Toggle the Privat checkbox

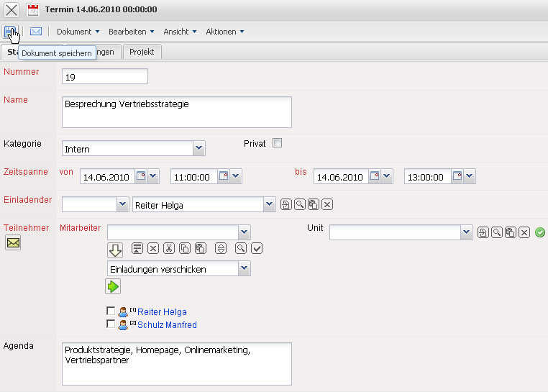pos(277,143)
